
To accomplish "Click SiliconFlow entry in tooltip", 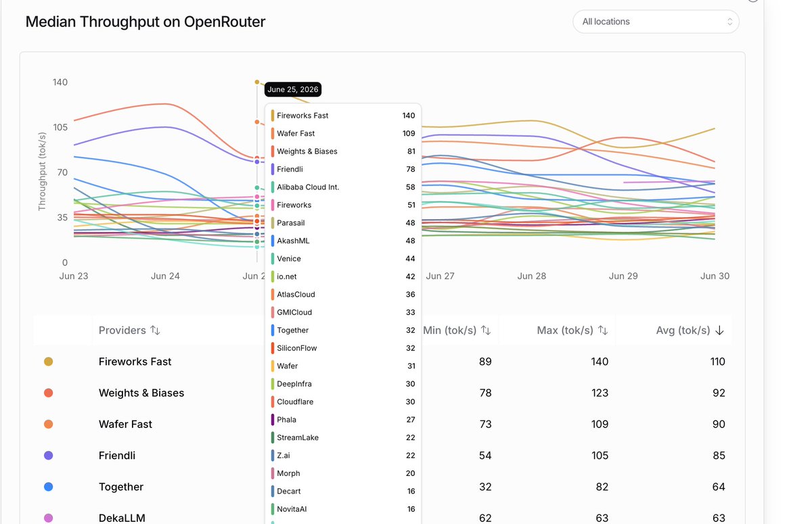I will pyautogui.click(x=343, y=348).
